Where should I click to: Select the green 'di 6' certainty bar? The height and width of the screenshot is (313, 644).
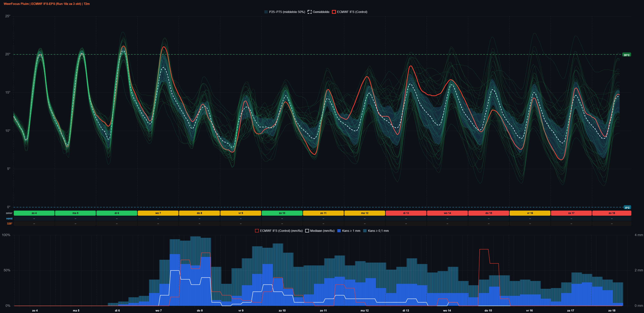tap(117, 213)
